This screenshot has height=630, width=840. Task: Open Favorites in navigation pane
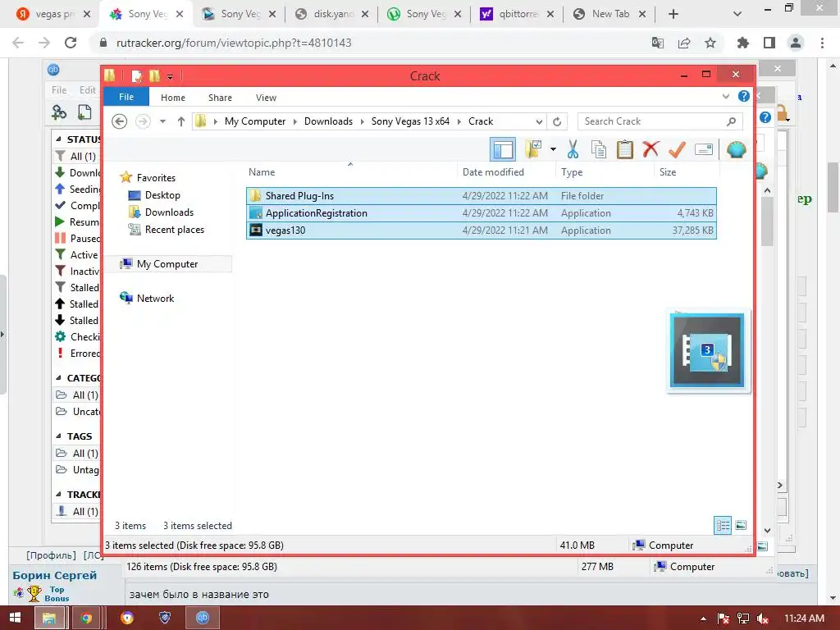click(x=156, y=178)
